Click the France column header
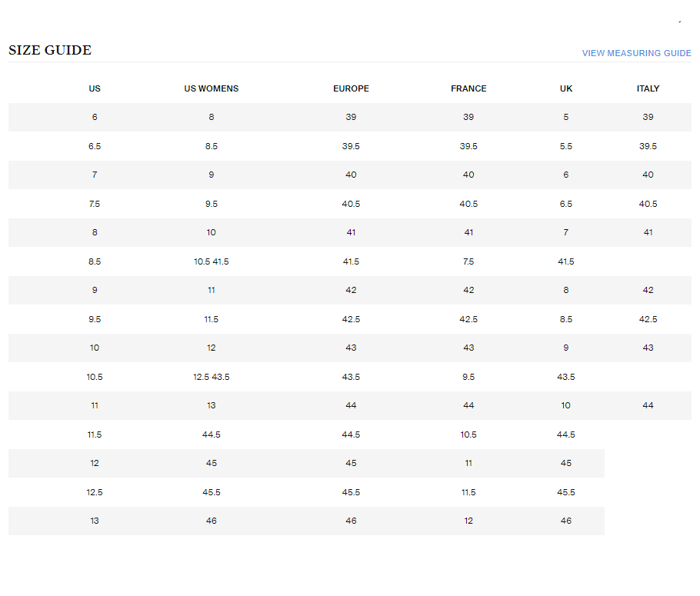 (468, 88)
